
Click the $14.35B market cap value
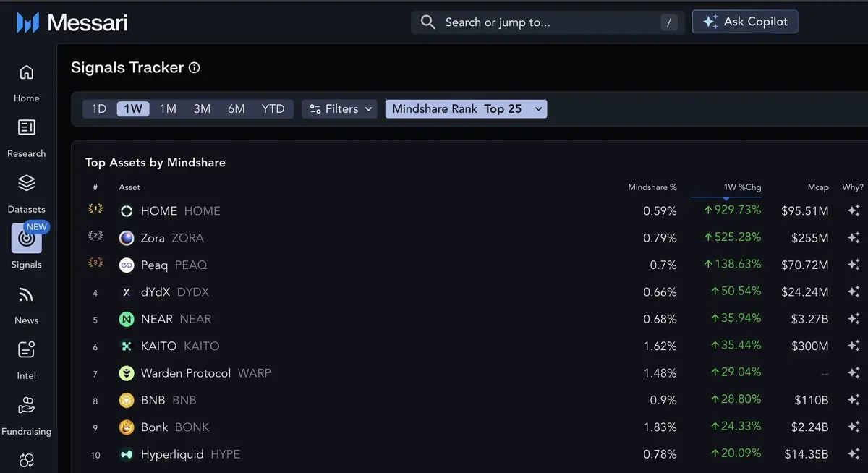point(807,455)
